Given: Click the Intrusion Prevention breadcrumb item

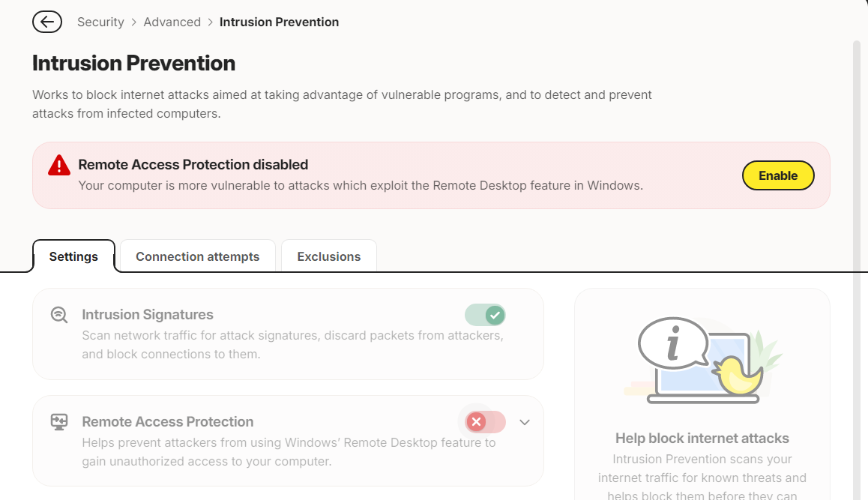Looking at the screenshot, I should (279, 22).
